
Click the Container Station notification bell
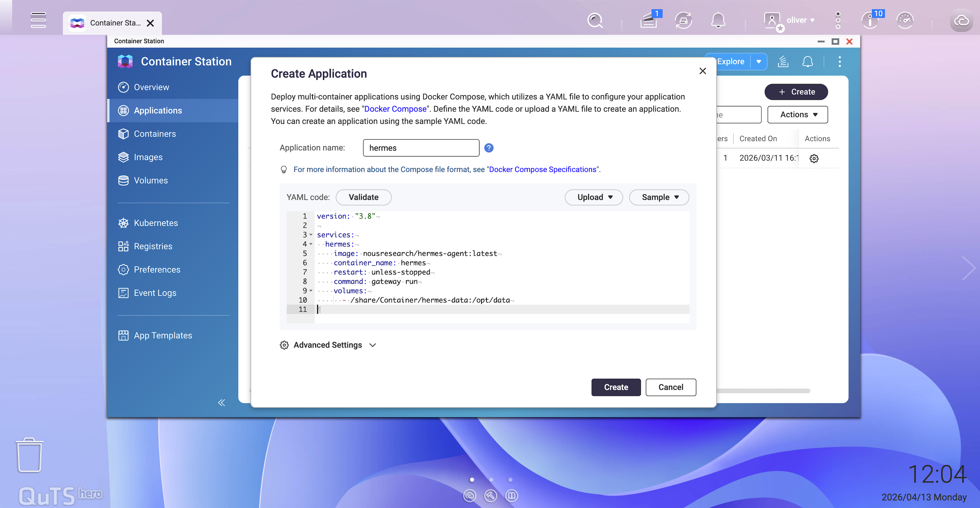click(807, 62)
